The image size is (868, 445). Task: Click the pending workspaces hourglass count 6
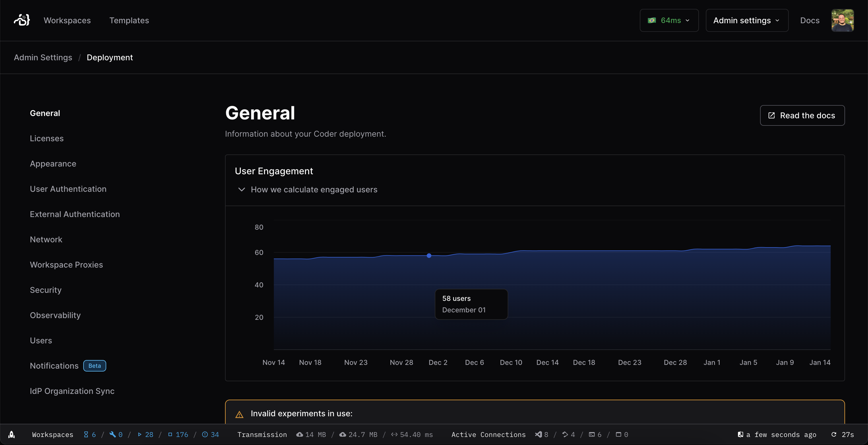point(90,435)
